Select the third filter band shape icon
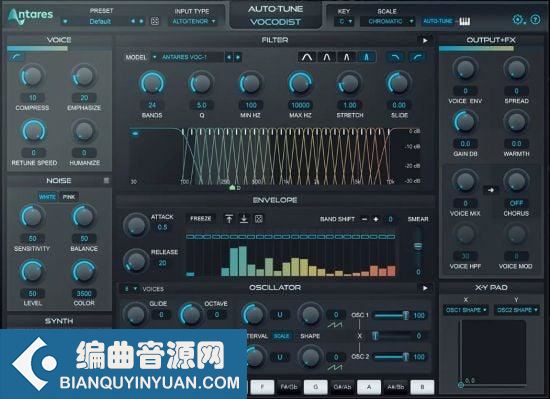The image size is (550, 399). pyautogui.click(x=347, y=57)
